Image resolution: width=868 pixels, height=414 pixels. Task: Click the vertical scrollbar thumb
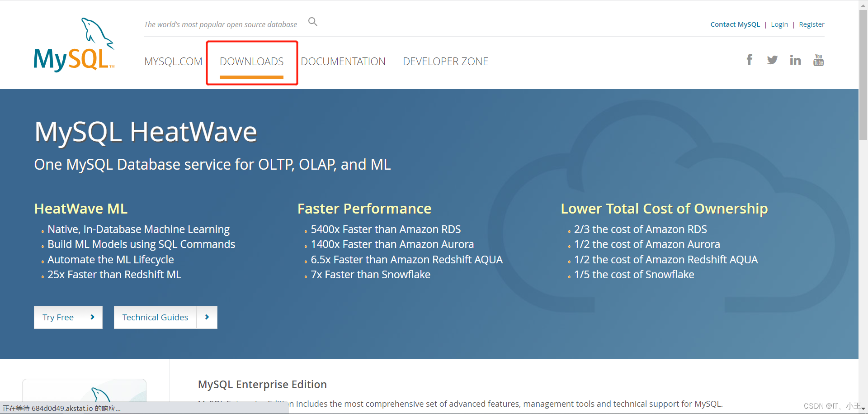[863, 75]
